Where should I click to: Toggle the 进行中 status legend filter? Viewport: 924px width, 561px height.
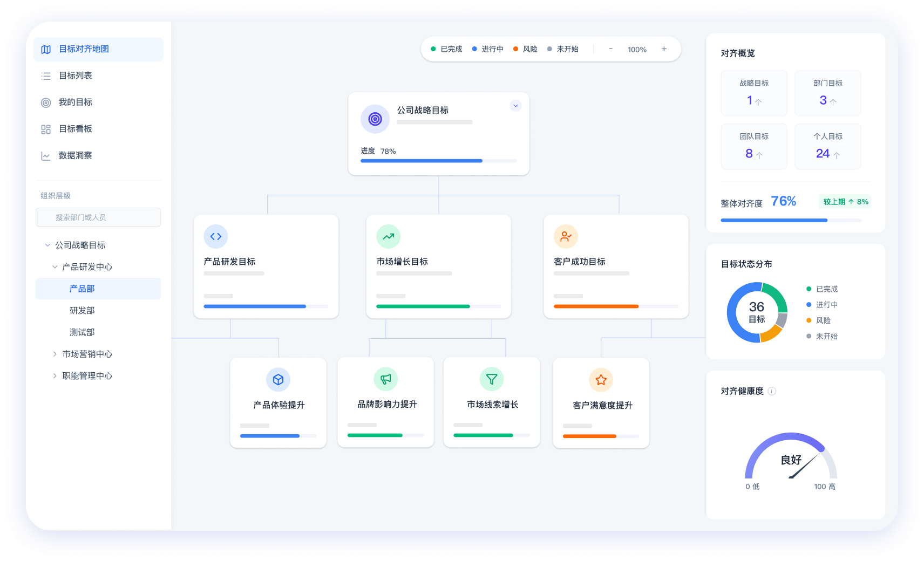tap(487, 49)
